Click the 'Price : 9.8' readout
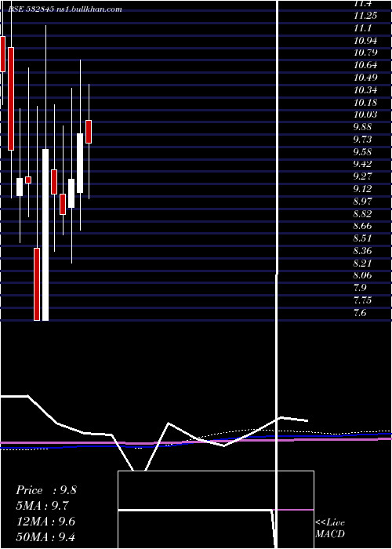This screenshot has width=392, height=549. point(46,490)
